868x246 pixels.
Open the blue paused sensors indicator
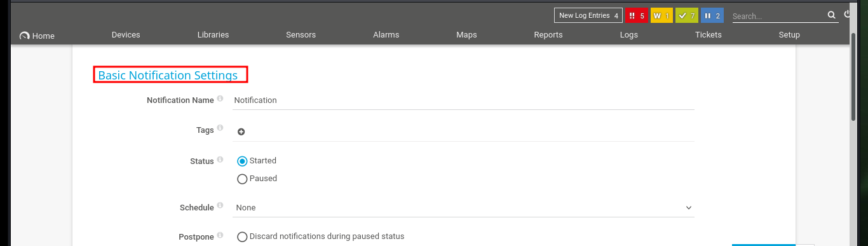pyautogui.click(x=712, y=15)
